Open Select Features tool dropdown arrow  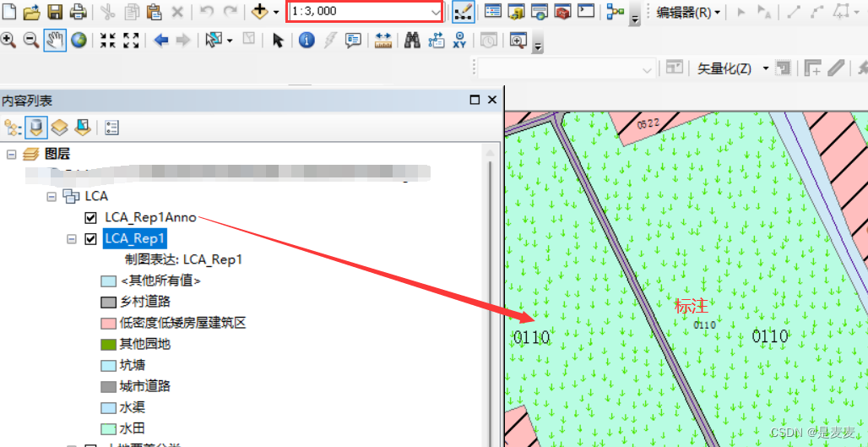point(230,41)
